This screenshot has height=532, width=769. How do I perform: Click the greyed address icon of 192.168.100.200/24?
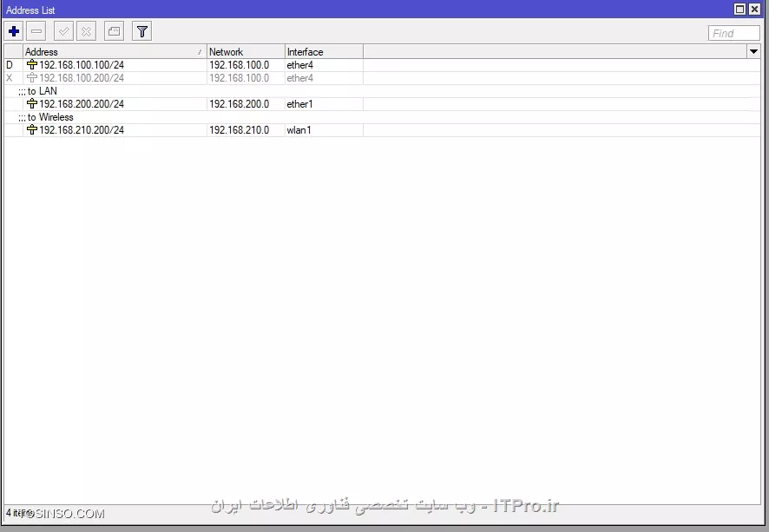point(32,78)
